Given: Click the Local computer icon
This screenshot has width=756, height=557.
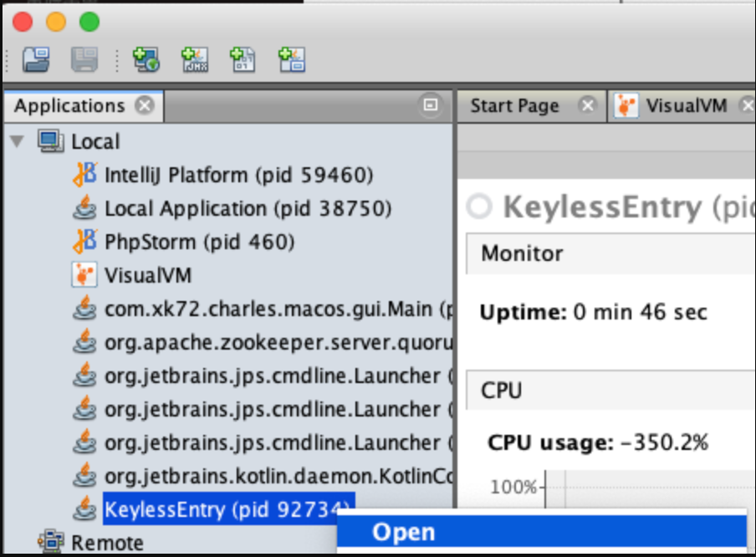Looking at the screenshot, I should tap(51, 141).
